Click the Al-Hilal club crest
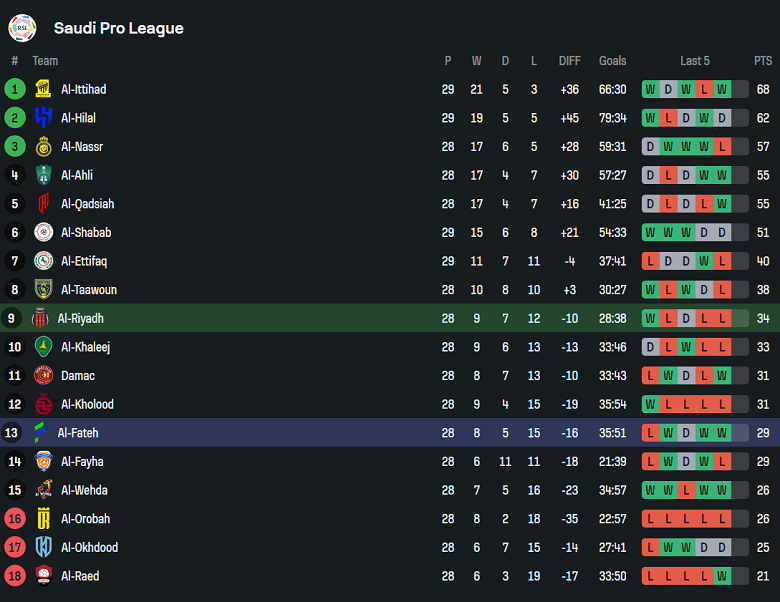The height and width of the screenshot is (602, 780). pyautogui.click(x=43, y=118)
